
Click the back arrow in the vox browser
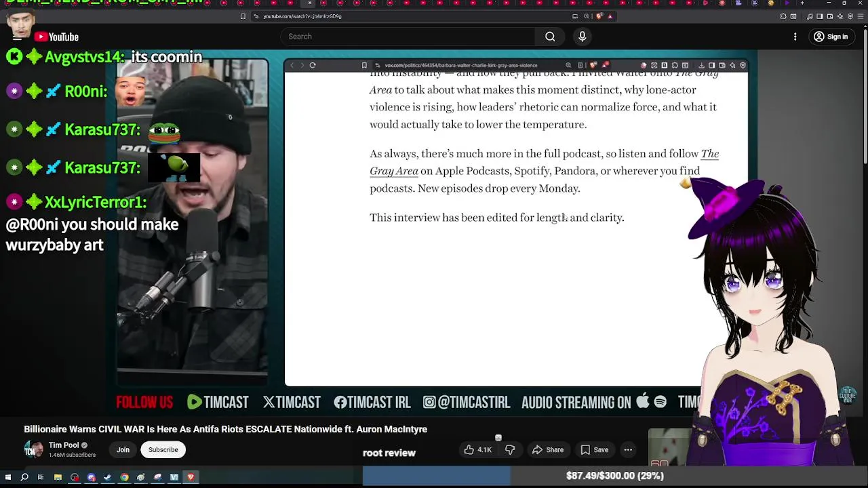tap(292, 65)
